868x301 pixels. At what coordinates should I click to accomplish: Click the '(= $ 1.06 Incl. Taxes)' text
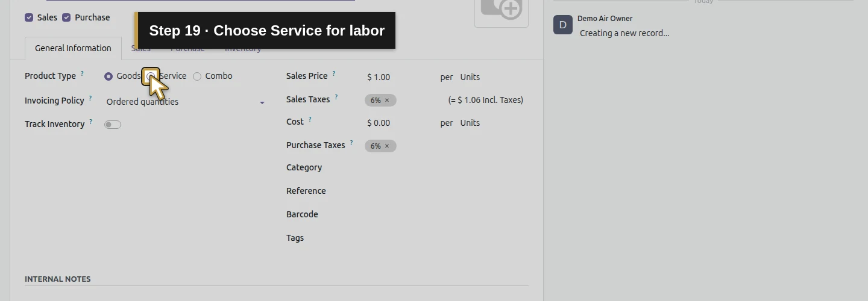(486, 100)
